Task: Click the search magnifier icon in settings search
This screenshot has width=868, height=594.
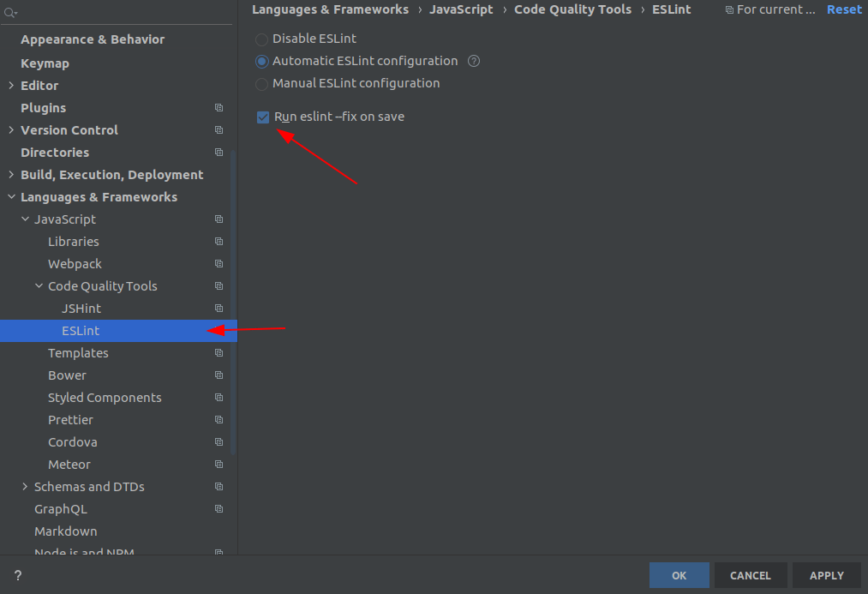Action: click(10, 13)
